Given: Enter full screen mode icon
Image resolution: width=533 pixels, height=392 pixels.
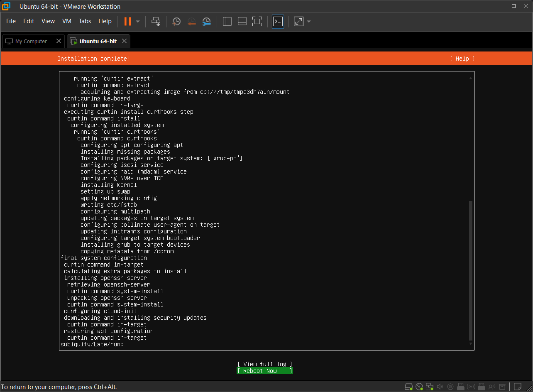Looking at the screenshot, I should click(257, 22).
